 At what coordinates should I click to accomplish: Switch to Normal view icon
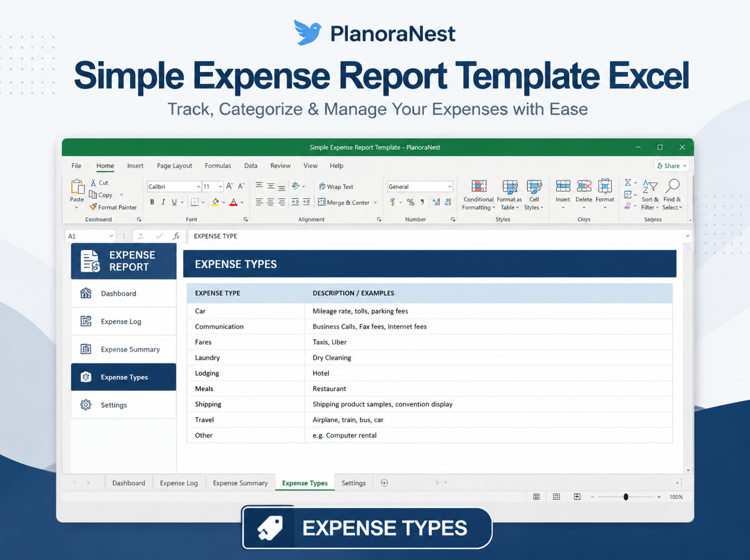(x=537, y=497)
